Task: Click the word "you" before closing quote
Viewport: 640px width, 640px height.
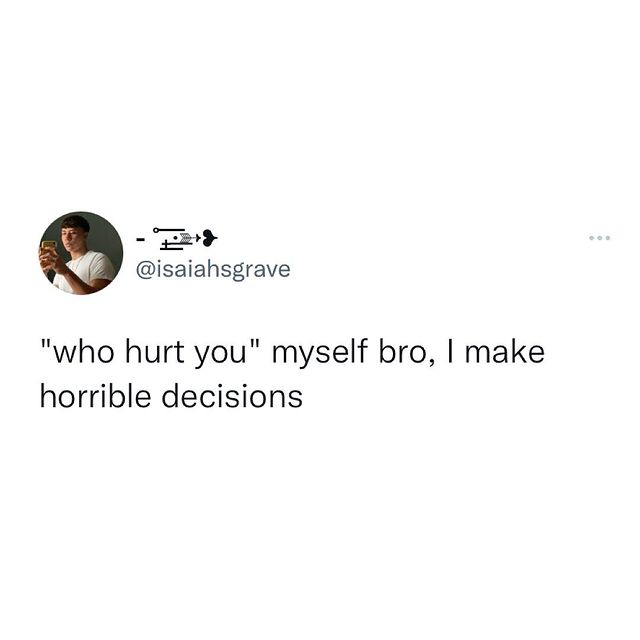Action: click(220, 355)
